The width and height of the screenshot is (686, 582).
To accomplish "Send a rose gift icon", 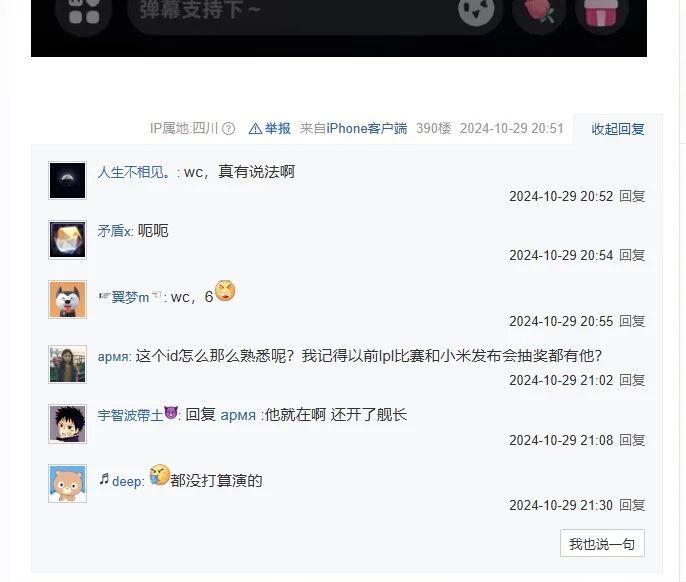I will pos(539,11).
